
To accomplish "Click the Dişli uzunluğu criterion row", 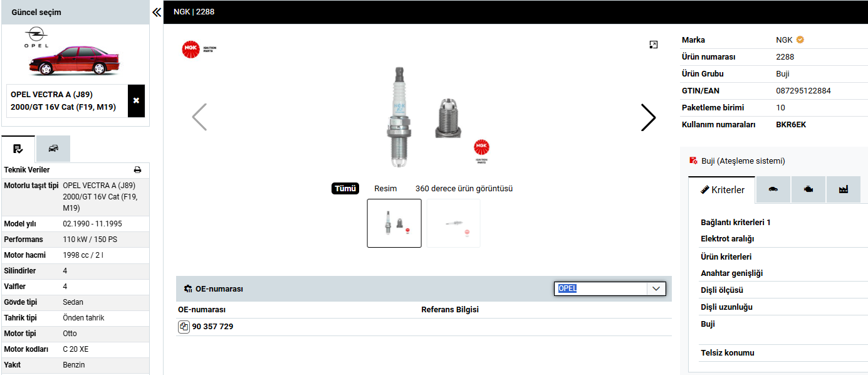I will [x=784, y=307].
